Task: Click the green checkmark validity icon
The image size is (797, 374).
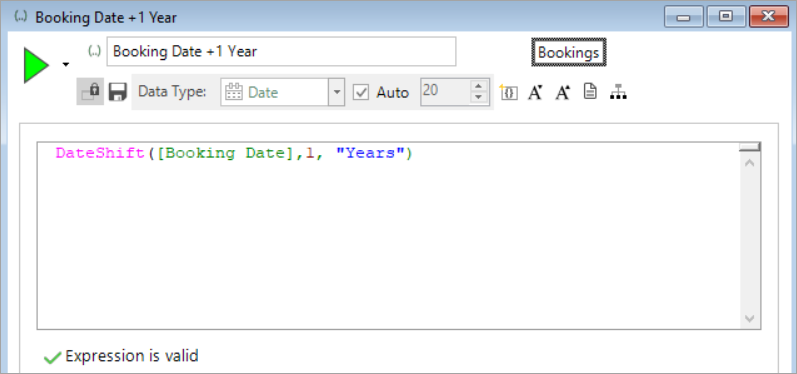Action: tap(52, 357)
